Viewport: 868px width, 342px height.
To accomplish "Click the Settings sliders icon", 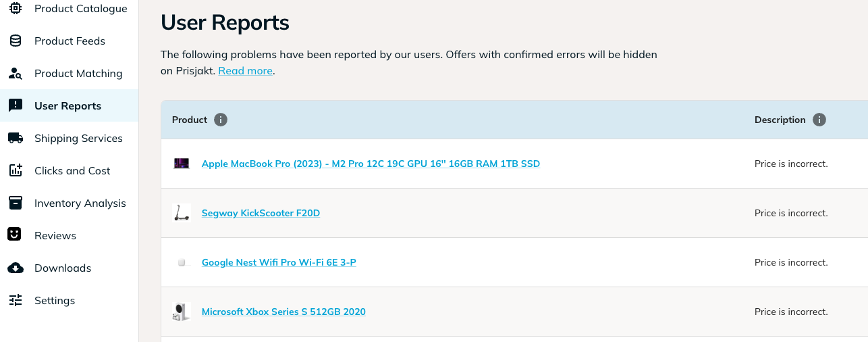I will 16,301.
